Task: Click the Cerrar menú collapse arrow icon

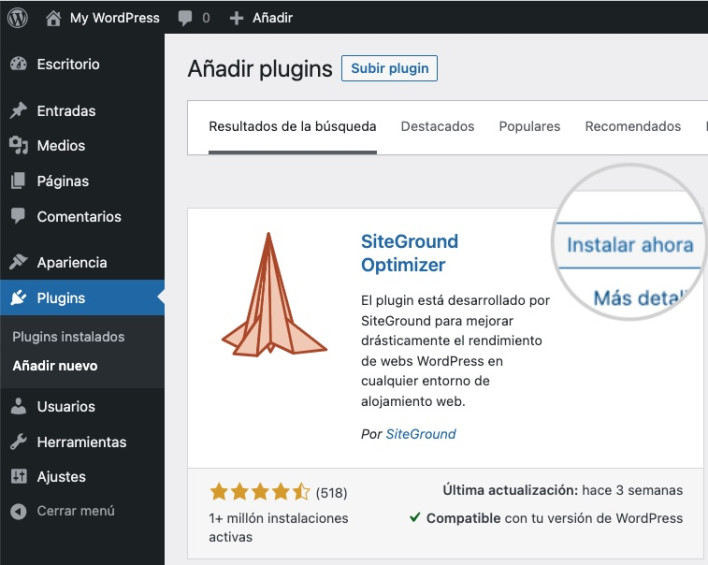Action: point(19,511)
